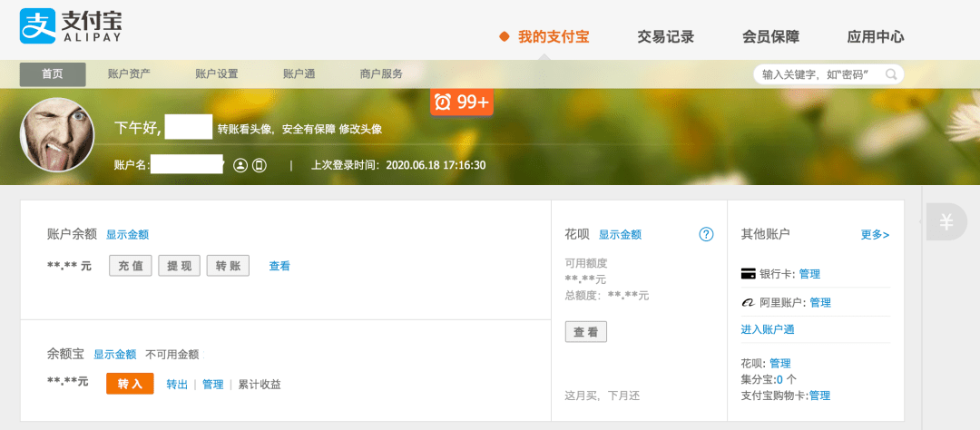Click the 提现 button
The height and width of the screenshot is (430, 980).
pos(180,266)
